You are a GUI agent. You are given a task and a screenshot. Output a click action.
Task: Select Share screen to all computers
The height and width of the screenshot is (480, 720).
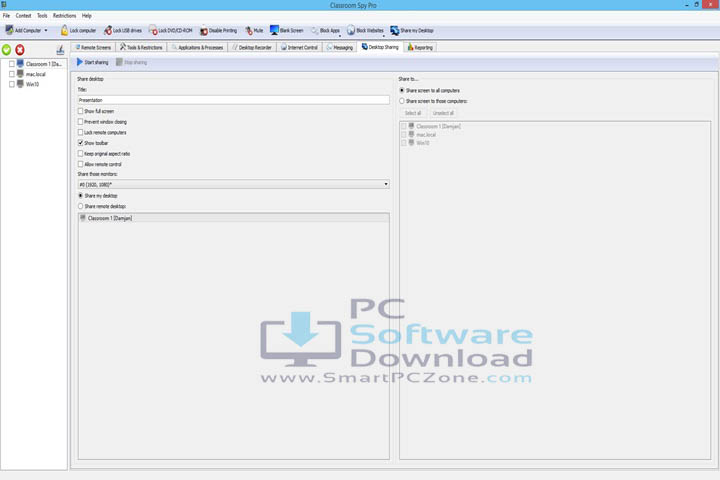(x=402, y=90)
